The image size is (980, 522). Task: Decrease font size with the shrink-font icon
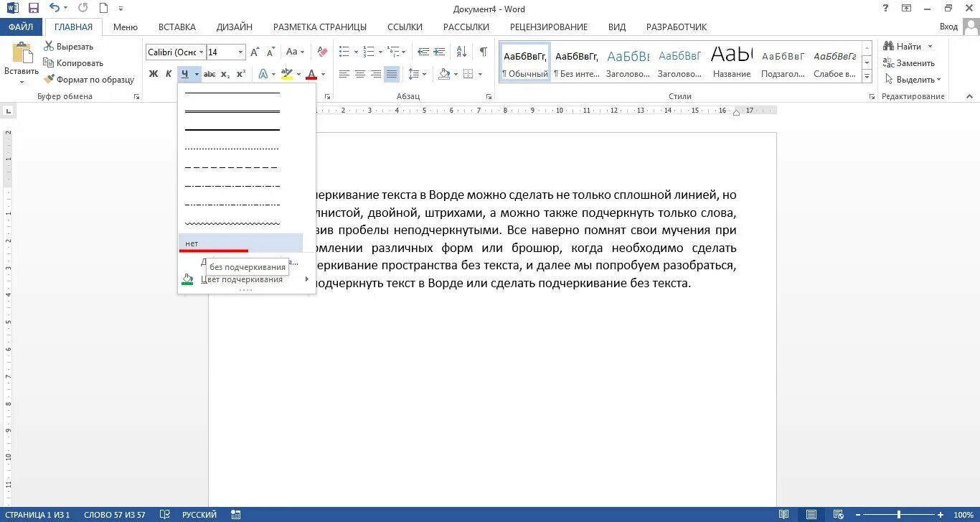(x=270, y=52)
